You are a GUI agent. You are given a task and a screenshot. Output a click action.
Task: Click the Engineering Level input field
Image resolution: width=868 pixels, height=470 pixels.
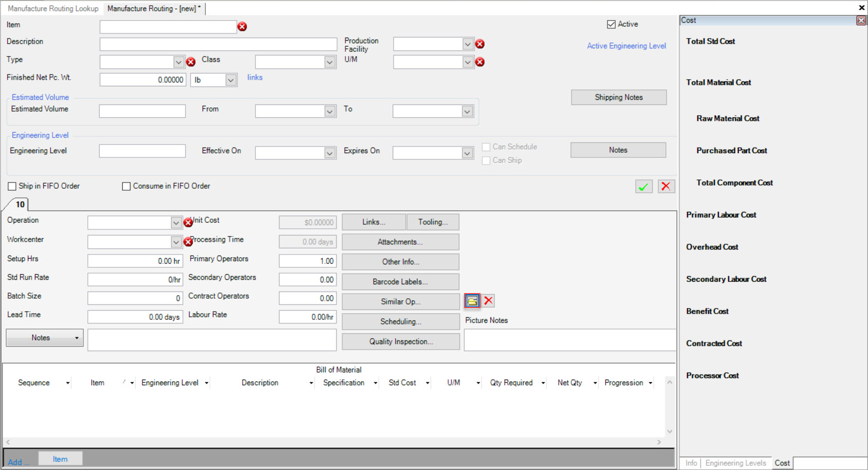coord(142,151)
